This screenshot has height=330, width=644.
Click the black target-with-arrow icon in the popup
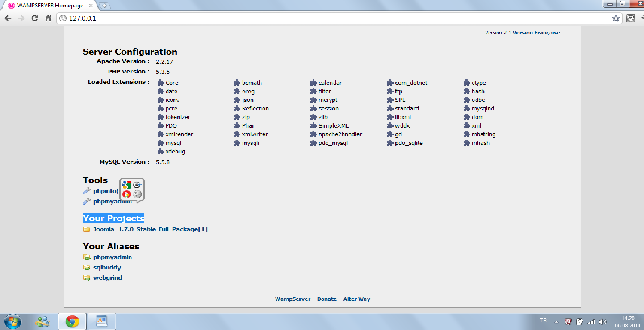pyautogui.click(x=137, y=185)
